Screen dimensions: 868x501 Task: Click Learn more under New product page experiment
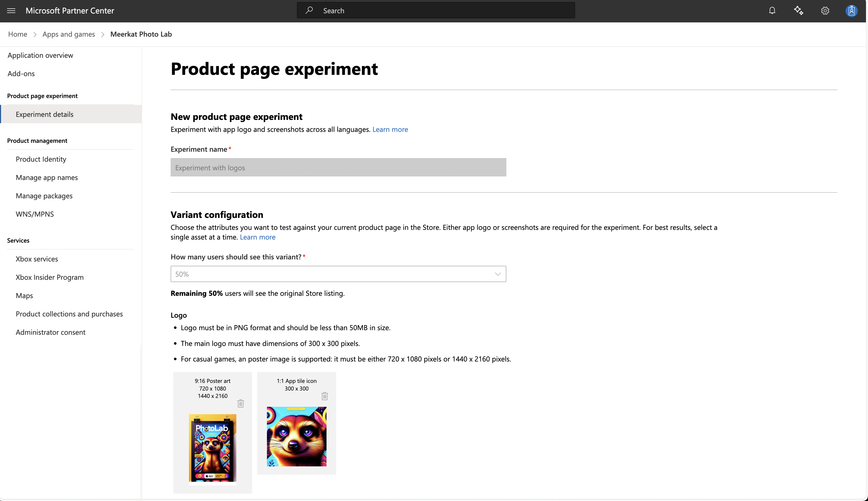(x=390, y=129)
